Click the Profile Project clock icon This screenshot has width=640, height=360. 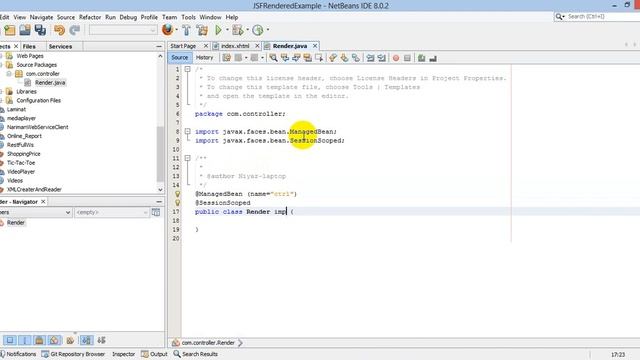tap(258, 30)
